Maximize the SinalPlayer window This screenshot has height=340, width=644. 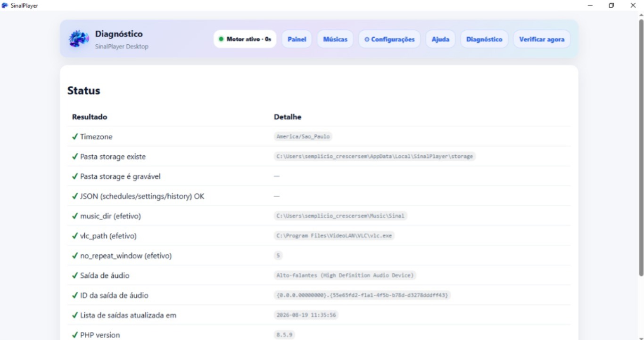click(611, 5)
